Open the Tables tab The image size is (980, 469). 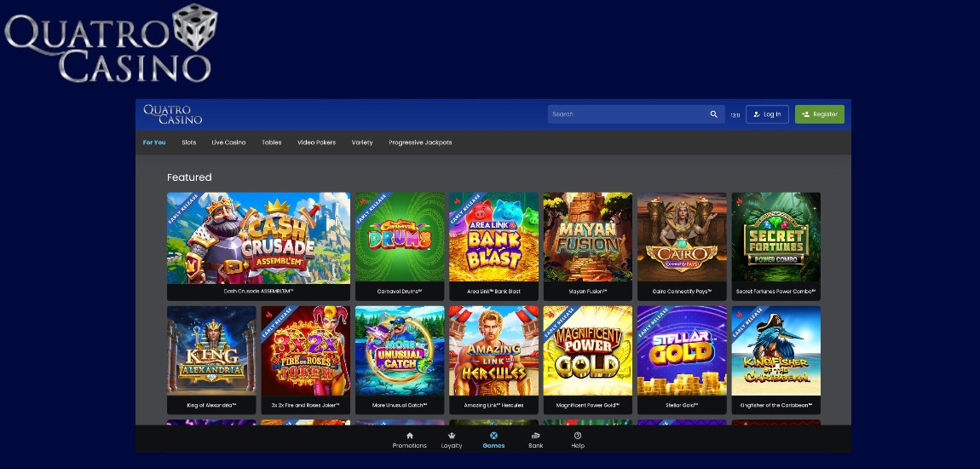tap(271, 142)
